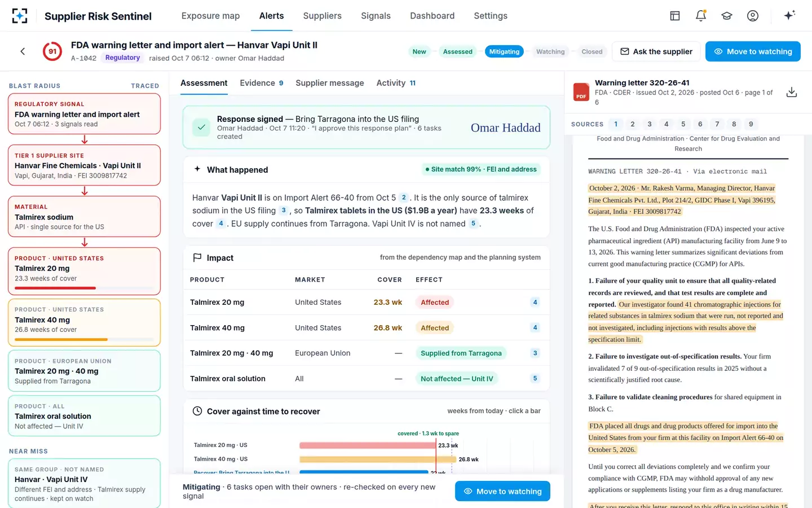The height and width of the screenshot is (508, 812).
Task: Select the European Union Talmirex product card
Action: 84,371
